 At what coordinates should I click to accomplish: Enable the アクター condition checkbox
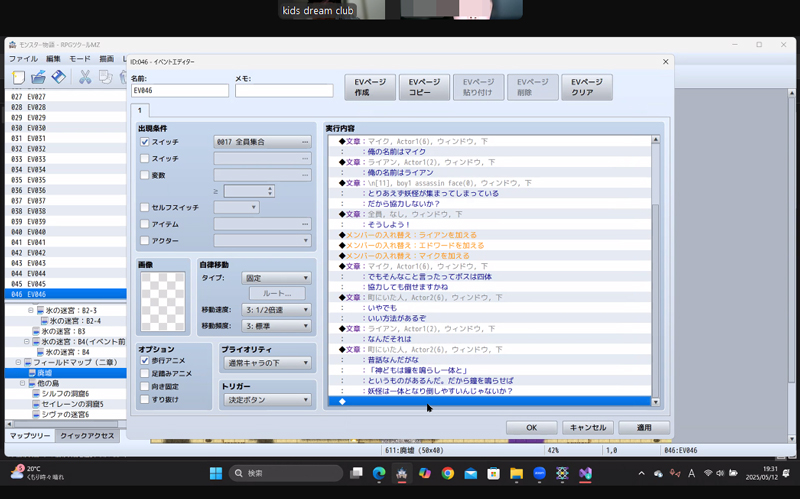pos(145,240)
